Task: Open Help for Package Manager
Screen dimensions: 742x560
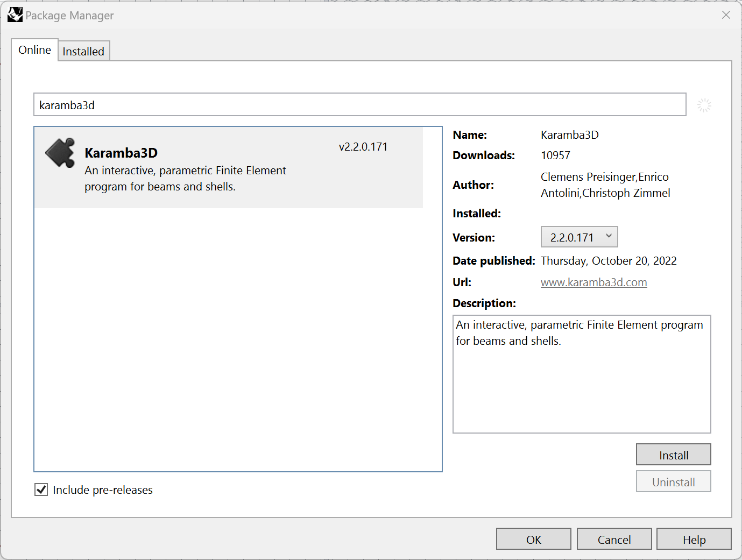Action: [694, 540]
